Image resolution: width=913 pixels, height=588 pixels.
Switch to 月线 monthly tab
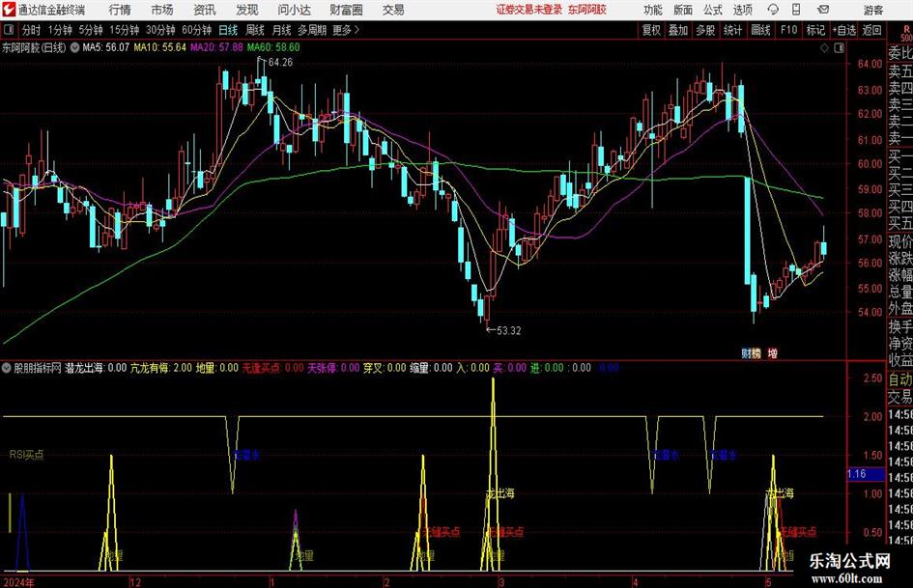282,30
